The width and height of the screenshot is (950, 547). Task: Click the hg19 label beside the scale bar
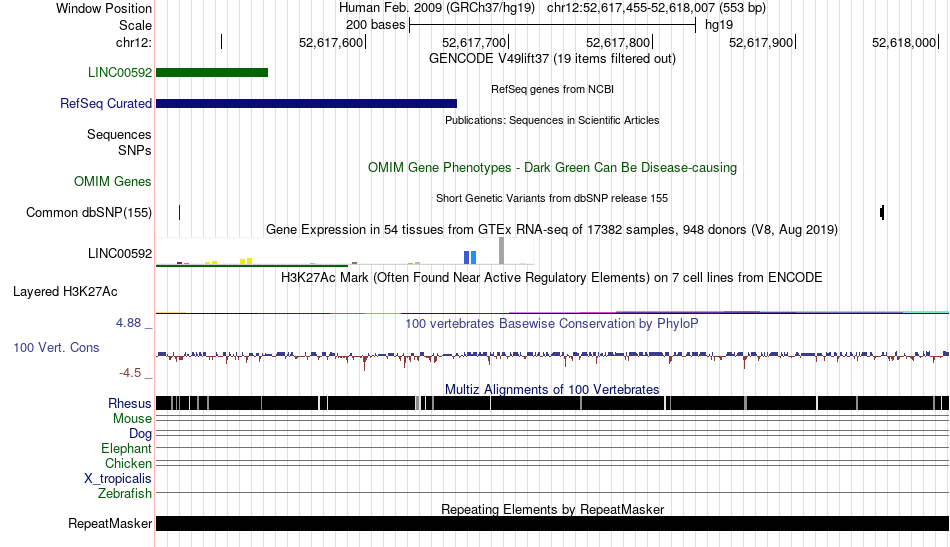point(719,25)
